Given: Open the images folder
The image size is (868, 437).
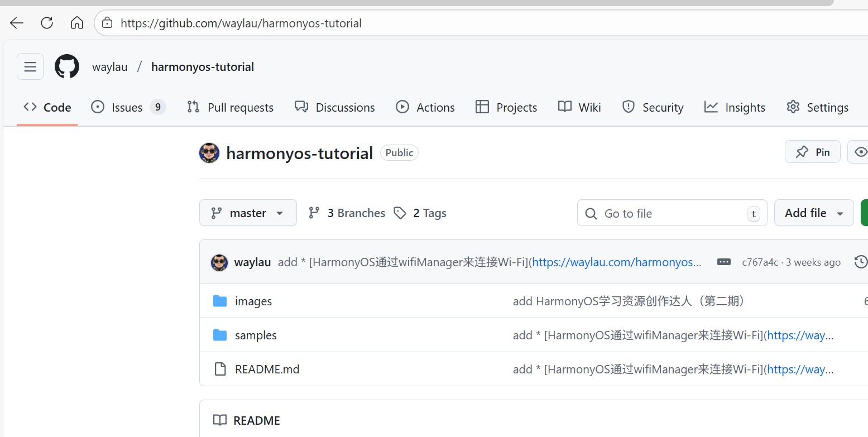Looking at the screenshot, I should coord(253,301).
